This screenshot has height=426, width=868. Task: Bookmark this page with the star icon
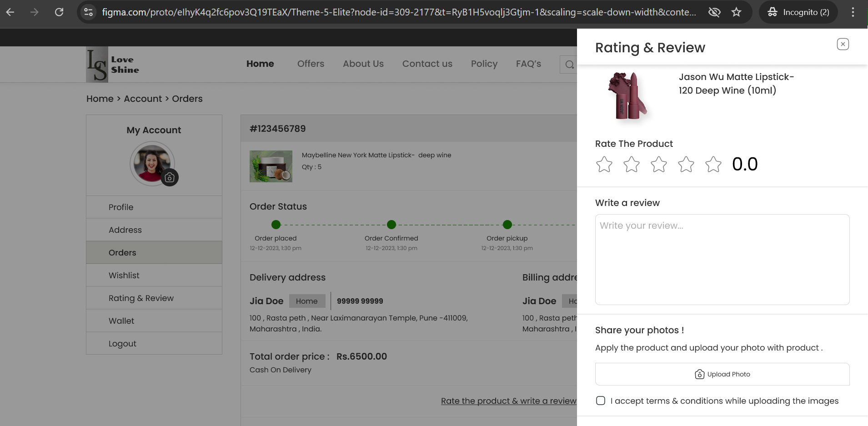[737, 12]
